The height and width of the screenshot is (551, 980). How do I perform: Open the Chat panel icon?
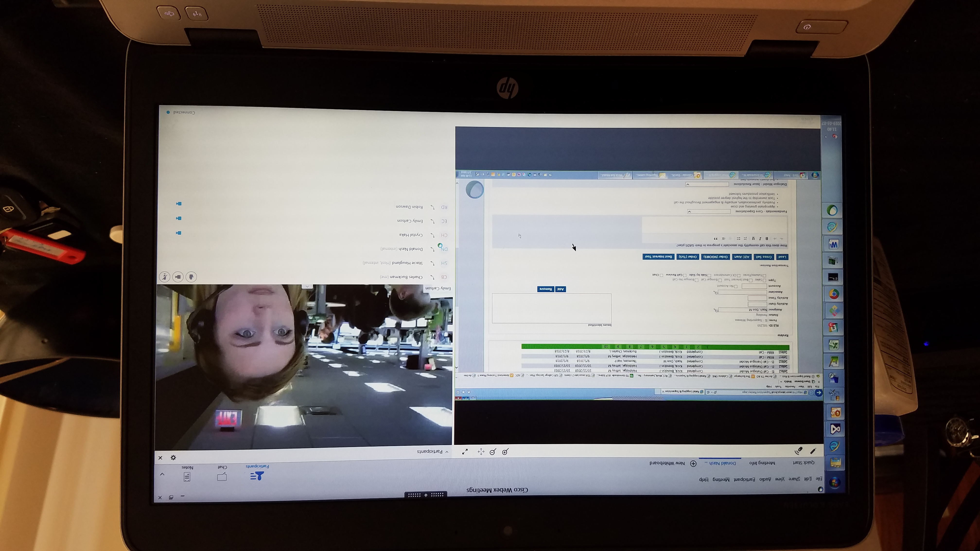[x=222, y=476]
